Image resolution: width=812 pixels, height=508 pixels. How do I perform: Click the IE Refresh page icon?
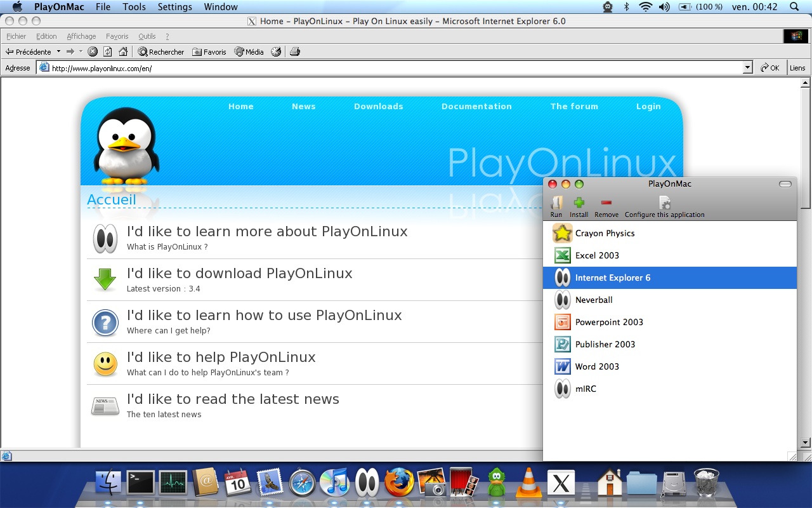pos(108,51)
